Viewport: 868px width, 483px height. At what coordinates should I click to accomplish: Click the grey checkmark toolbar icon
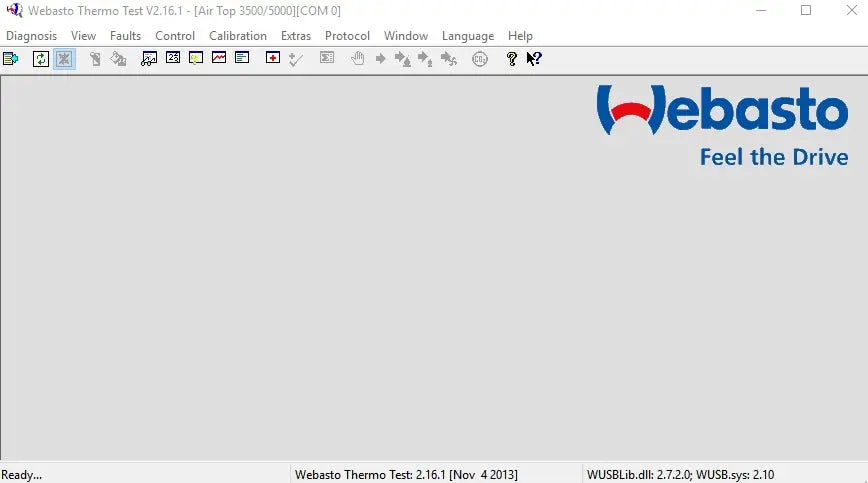coord(295,59)
